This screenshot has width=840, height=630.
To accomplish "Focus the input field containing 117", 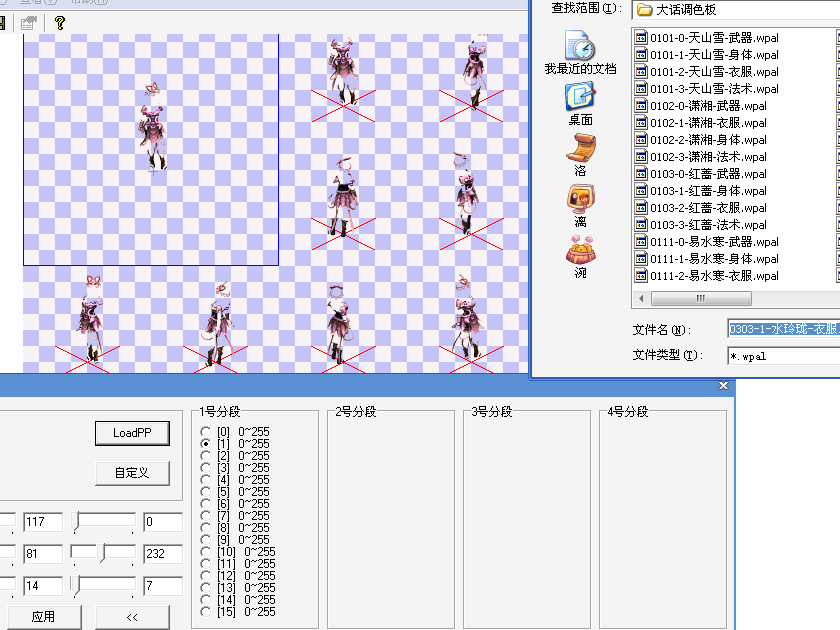I will pyautogui.click(x=43, y=522).
